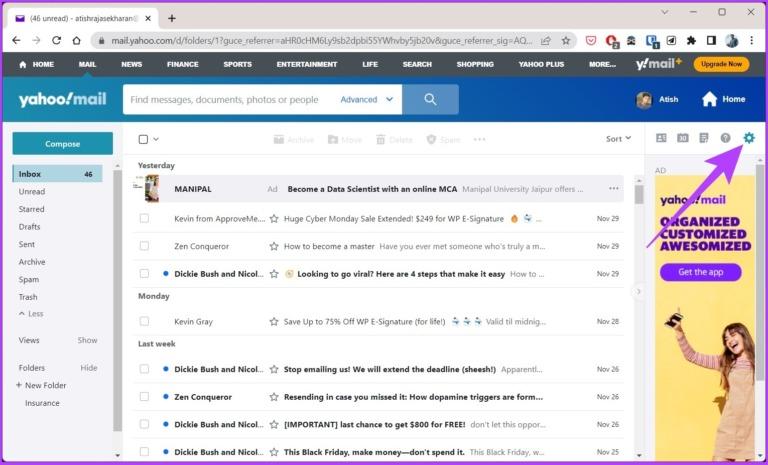Star the last chance to get $800 email
Viewport: 768px width, 465px height.
[274, 424]
